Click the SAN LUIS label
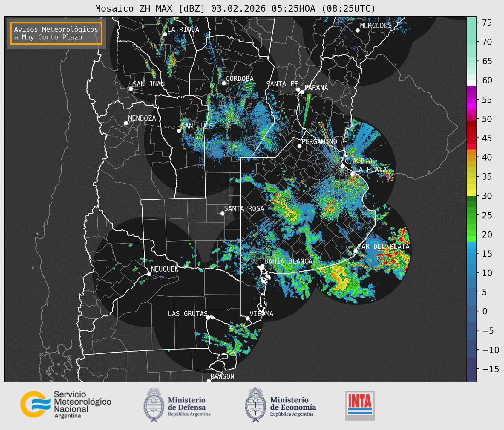 tap(197, 126)
